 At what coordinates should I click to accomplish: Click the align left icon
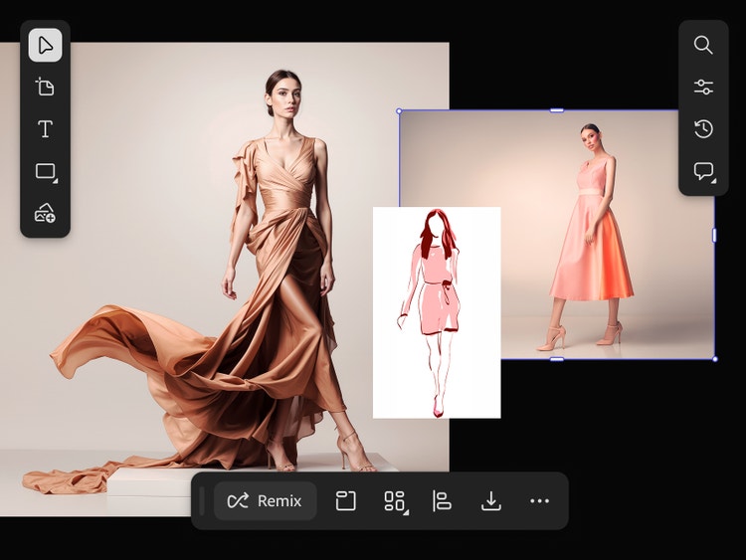coord(442,501)
